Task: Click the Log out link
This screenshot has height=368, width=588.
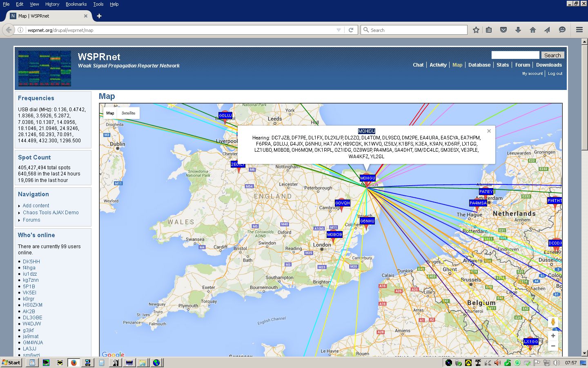Action: 555,74
